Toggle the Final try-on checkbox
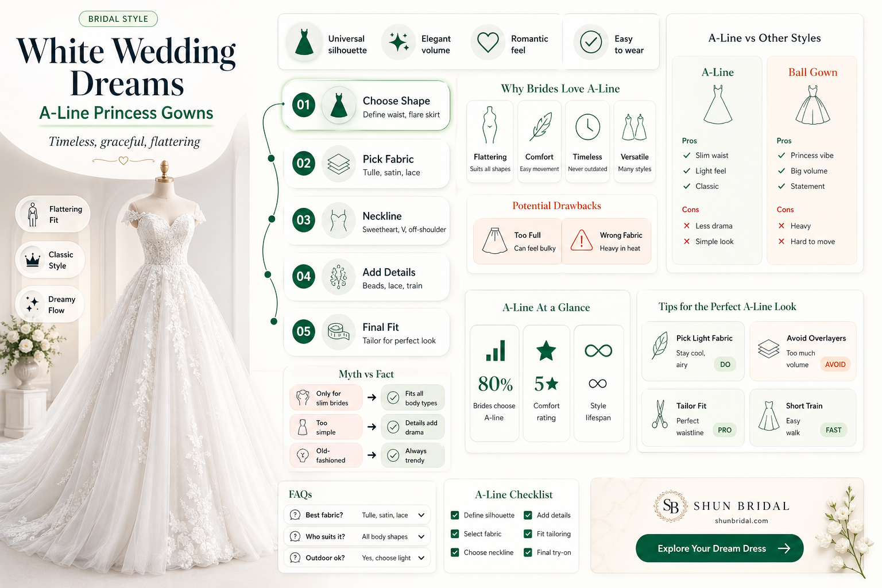Viewport: 882px width, 588px height. click(528, 552)
